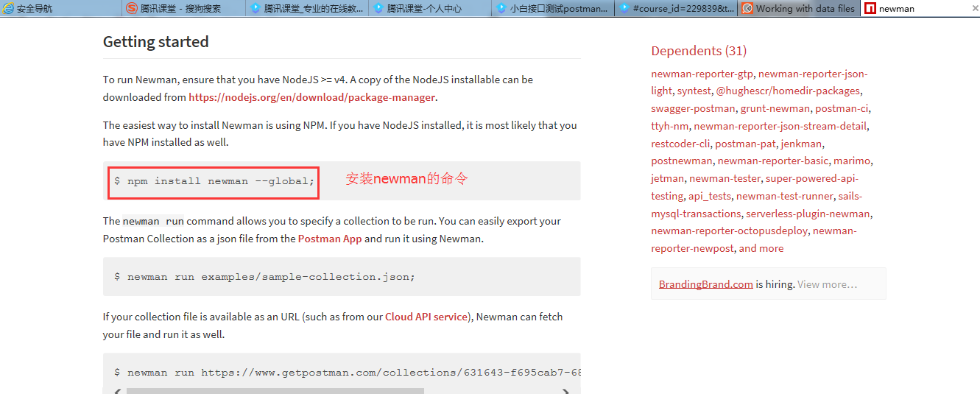
Task: Select the newman browser tab
Action: (x=920, y=8)
